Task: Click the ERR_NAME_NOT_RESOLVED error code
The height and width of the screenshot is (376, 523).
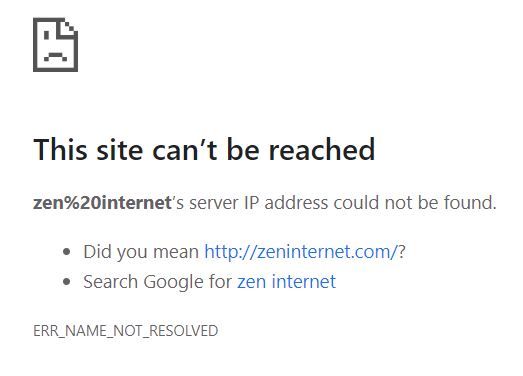Action: (x=125, y=331)
